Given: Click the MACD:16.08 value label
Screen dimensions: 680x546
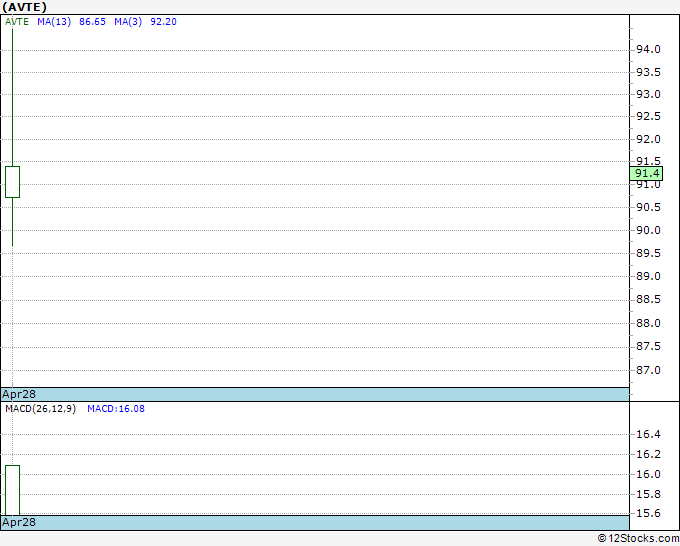Looking at the screenshot, I should 116,409.
